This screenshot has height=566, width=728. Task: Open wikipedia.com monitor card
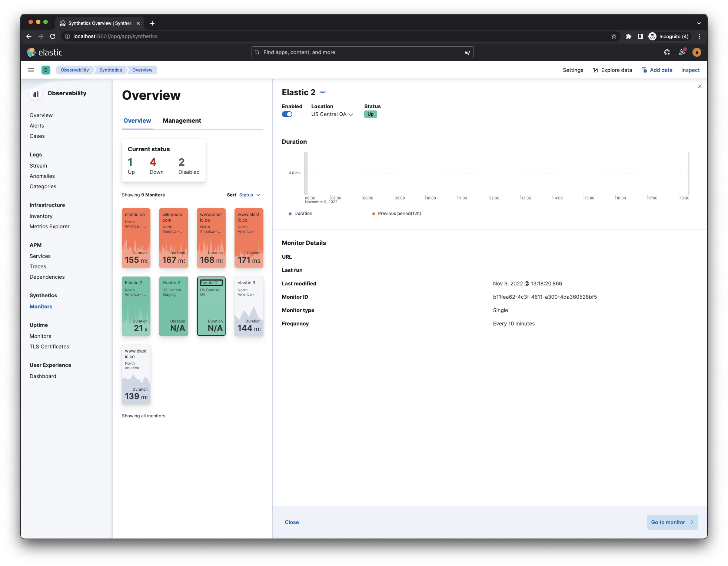coord(174,238)
